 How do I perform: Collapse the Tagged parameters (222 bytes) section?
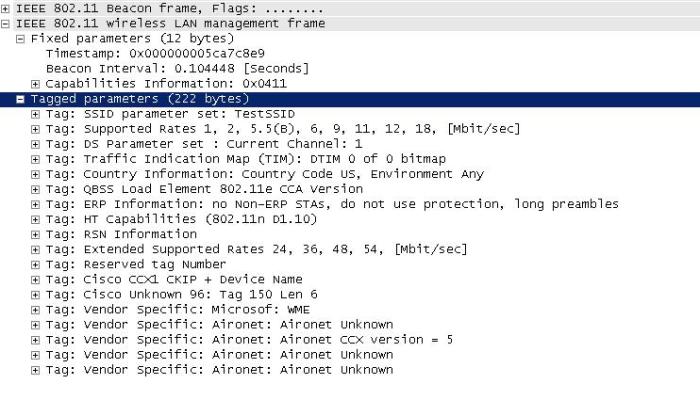(x=21, y=99)
